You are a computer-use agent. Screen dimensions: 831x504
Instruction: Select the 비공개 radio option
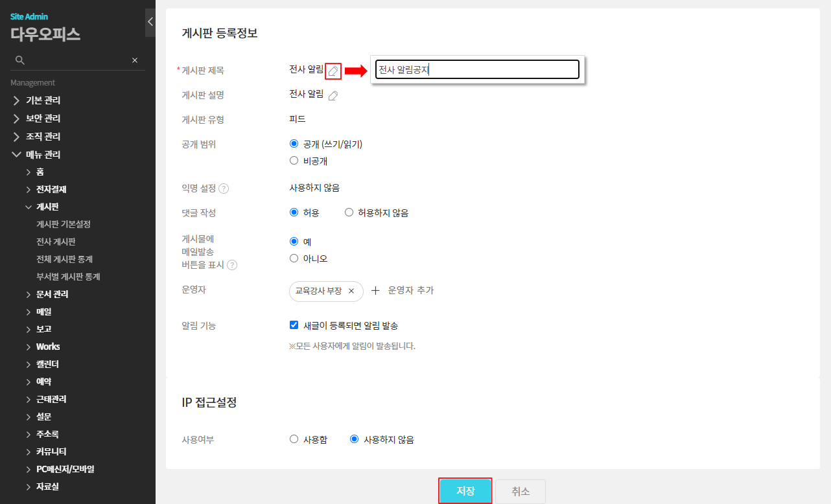(294, 161)
